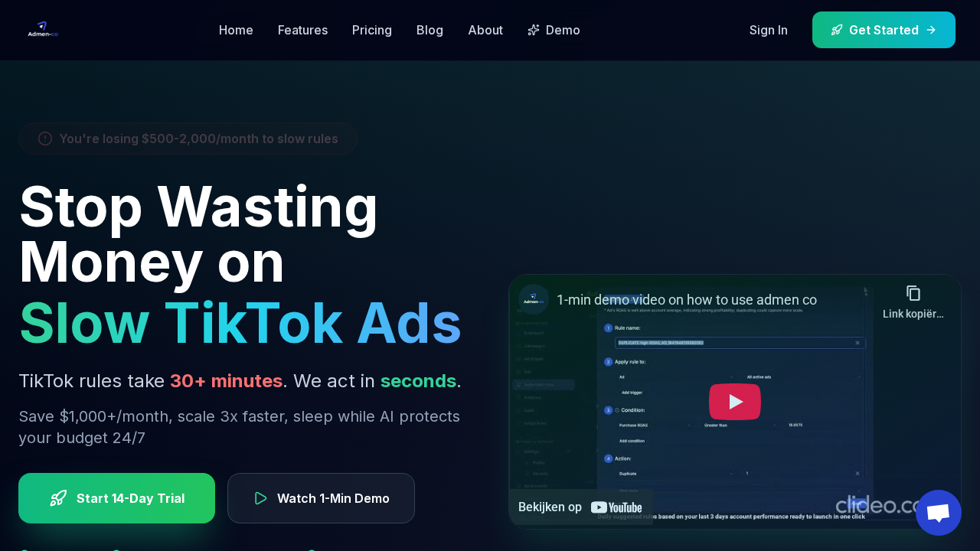
Task: Select the Condition radio circle
Action: coord(617,410)
